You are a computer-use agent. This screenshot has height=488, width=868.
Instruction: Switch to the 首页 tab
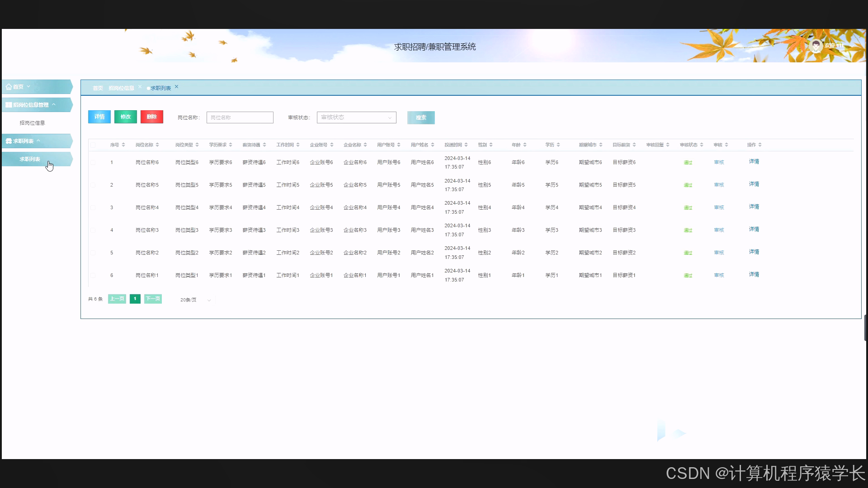pyautogui.click(x=98, y=88)
